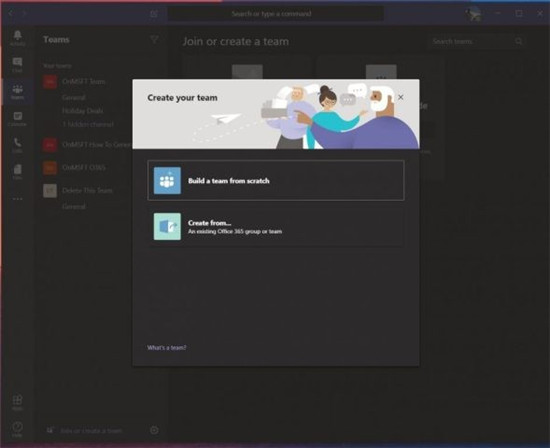Open Calls phone icon in sidebar
The width and height of the screenshot is (550, 448).
point(17,145)
